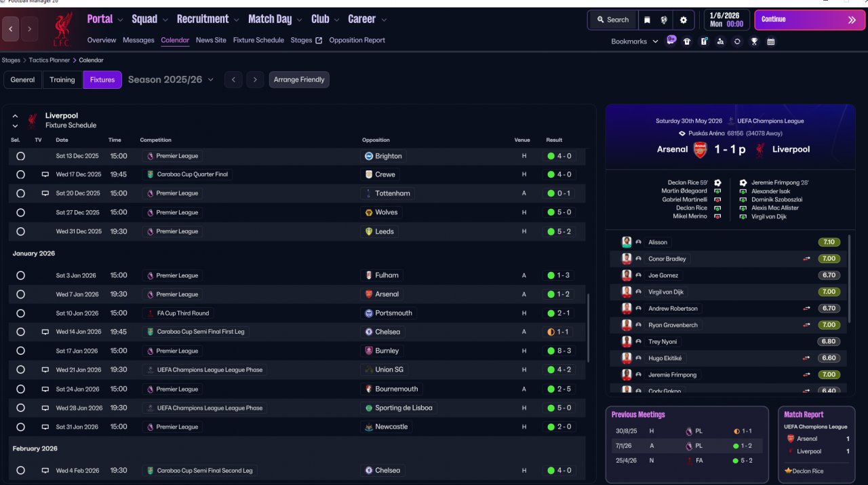The width and height of the screenshot is (868, 485).
Task: Go to previous season arrow
Action: click(233, 80)
